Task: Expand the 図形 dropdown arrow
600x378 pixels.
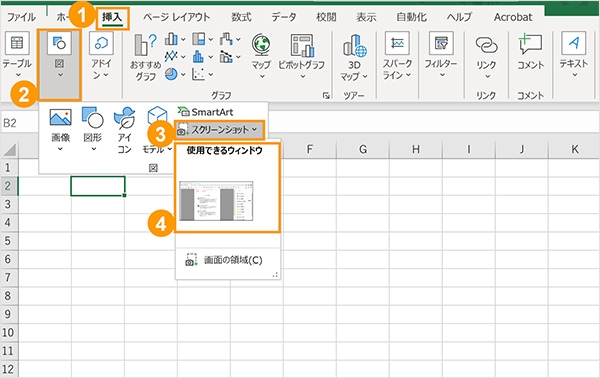Action: (x=93, y=149)
